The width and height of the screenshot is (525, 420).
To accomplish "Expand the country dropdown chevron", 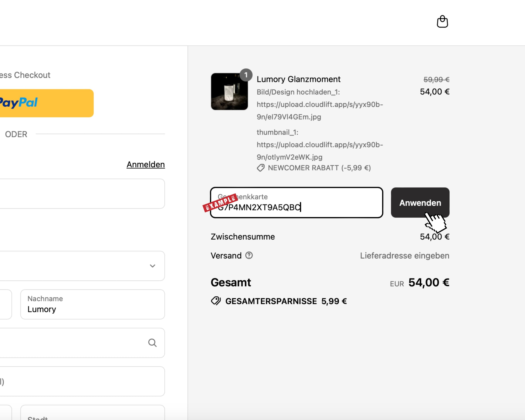I will click(x=152, y=266).
